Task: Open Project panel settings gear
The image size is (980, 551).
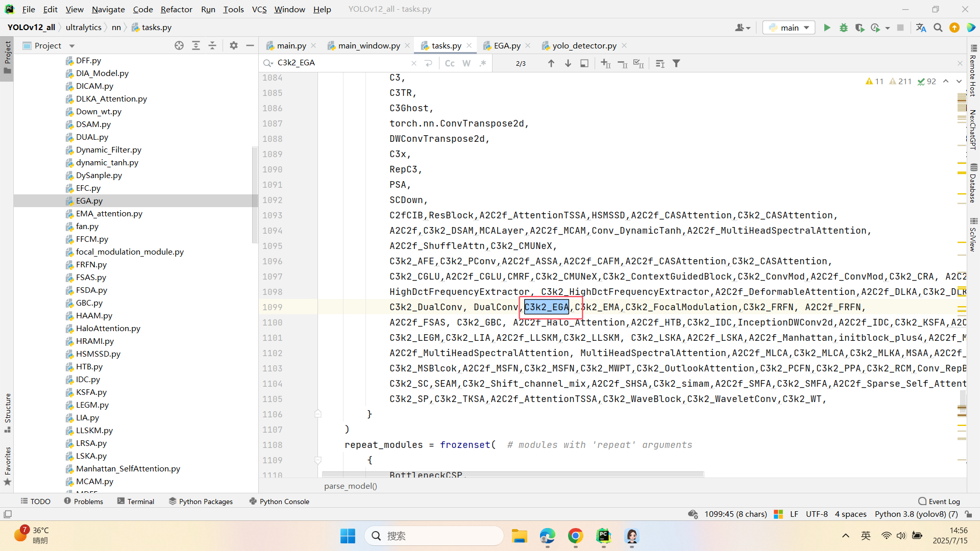Action: coord(233,45)
